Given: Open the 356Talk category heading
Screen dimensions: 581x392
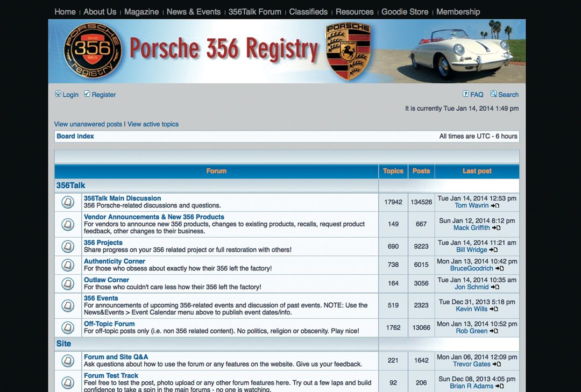Looking at the screenshot, I should [71, 186].
